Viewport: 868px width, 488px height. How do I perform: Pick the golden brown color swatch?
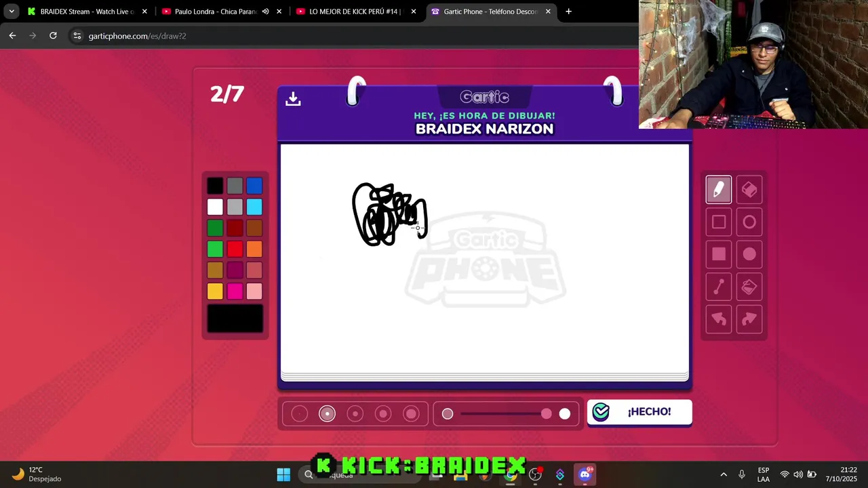pos(215,270)
